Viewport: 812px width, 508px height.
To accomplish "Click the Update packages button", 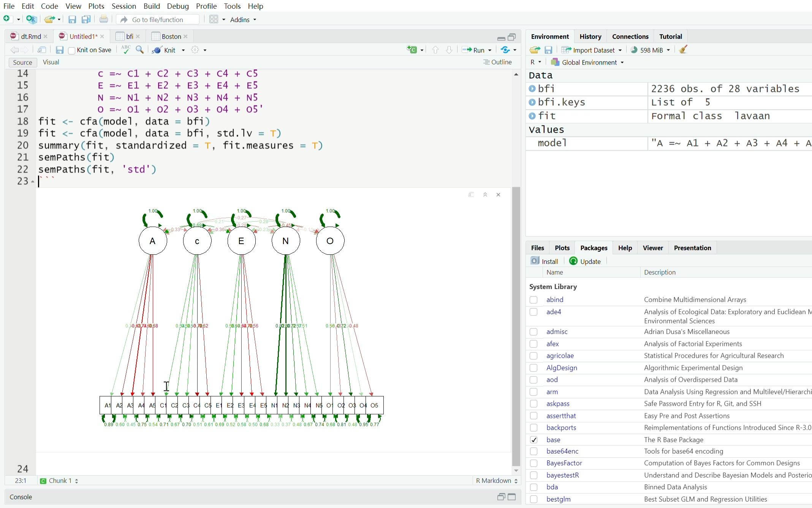I will pyautogui.click(x=585, y=261).
